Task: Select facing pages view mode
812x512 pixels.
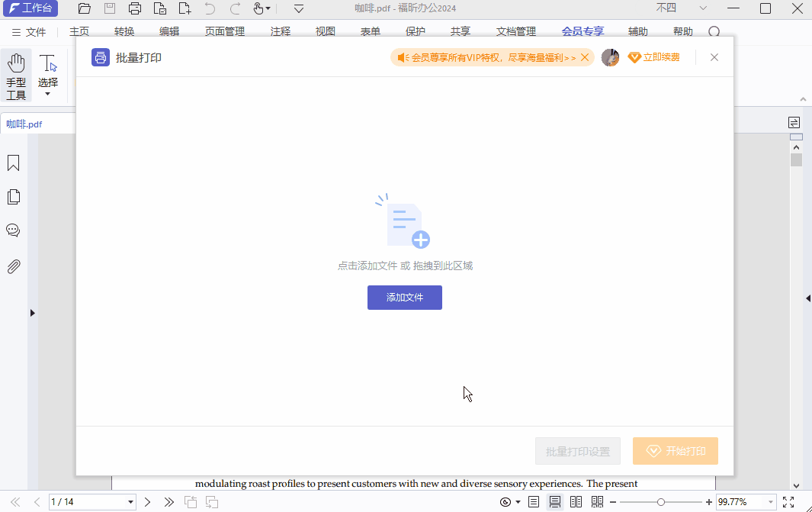Action: (576, 501)
